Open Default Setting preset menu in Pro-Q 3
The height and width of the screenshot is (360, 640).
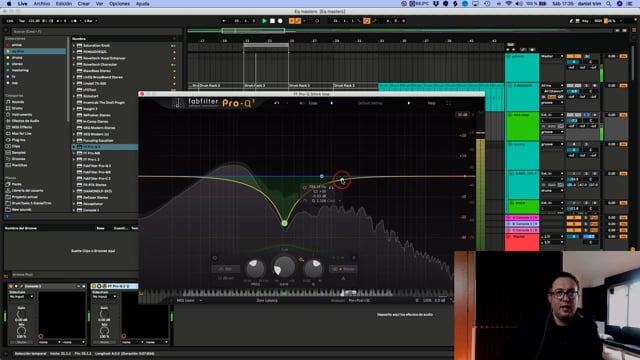coord(370,103)
